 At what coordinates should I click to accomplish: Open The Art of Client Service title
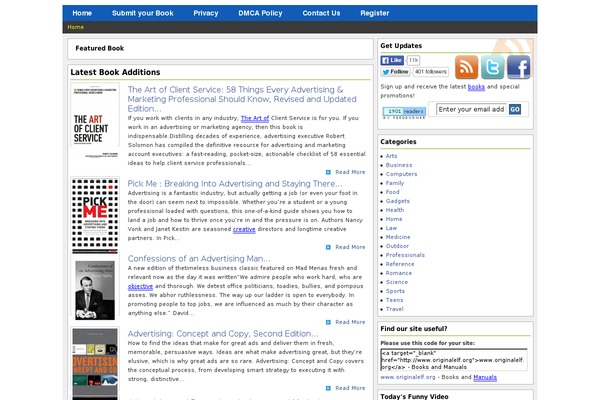[x=242, y=99]
